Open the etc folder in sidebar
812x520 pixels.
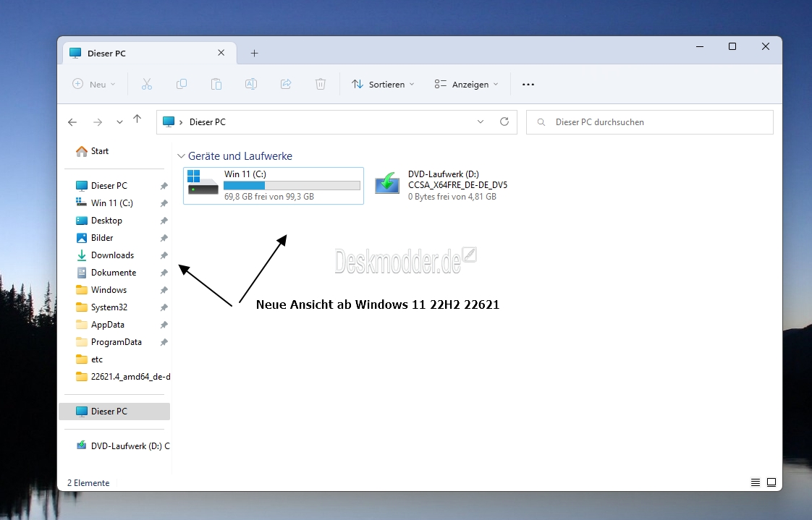90,359
